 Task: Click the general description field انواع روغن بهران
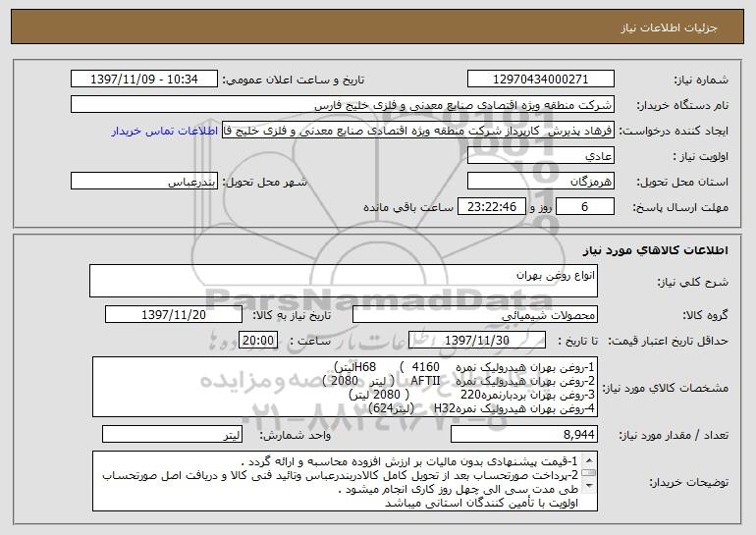pos(344,281)
